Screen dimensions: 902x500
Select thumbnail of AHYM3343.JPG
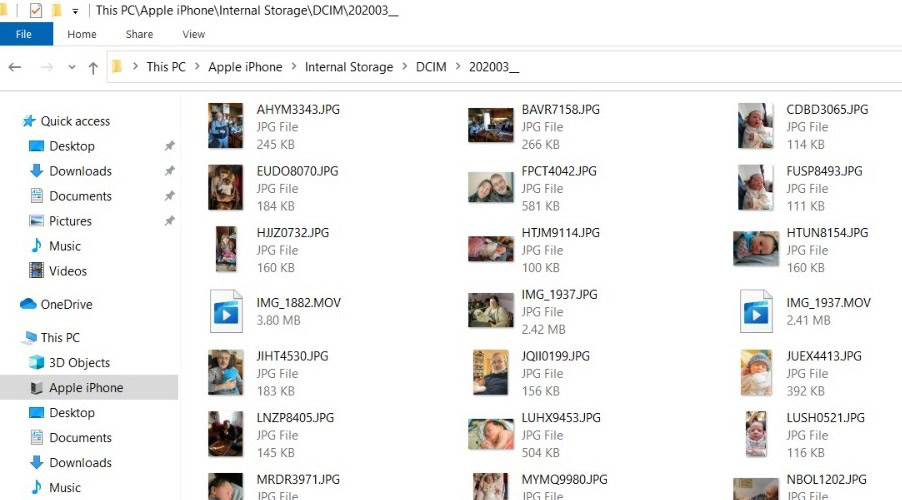tap(226, 126)
